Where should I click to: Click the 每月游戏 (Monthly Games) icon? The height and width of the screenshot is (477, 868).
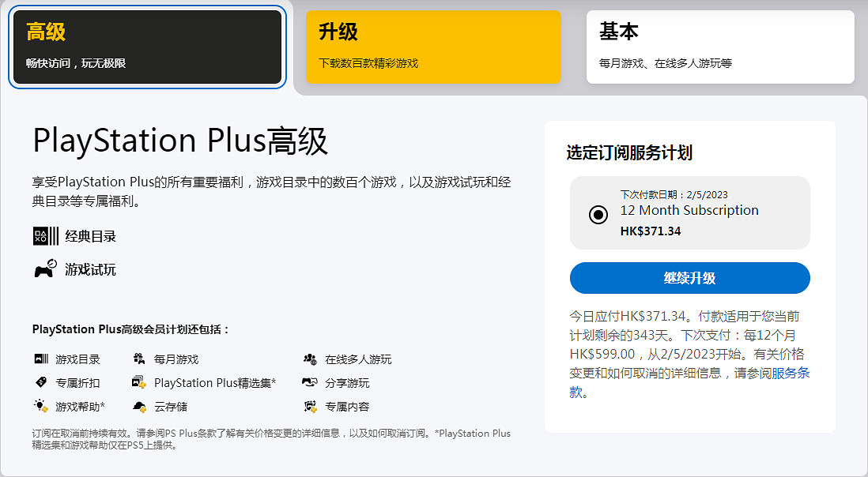pyautogui.click(x=138, y=359)
